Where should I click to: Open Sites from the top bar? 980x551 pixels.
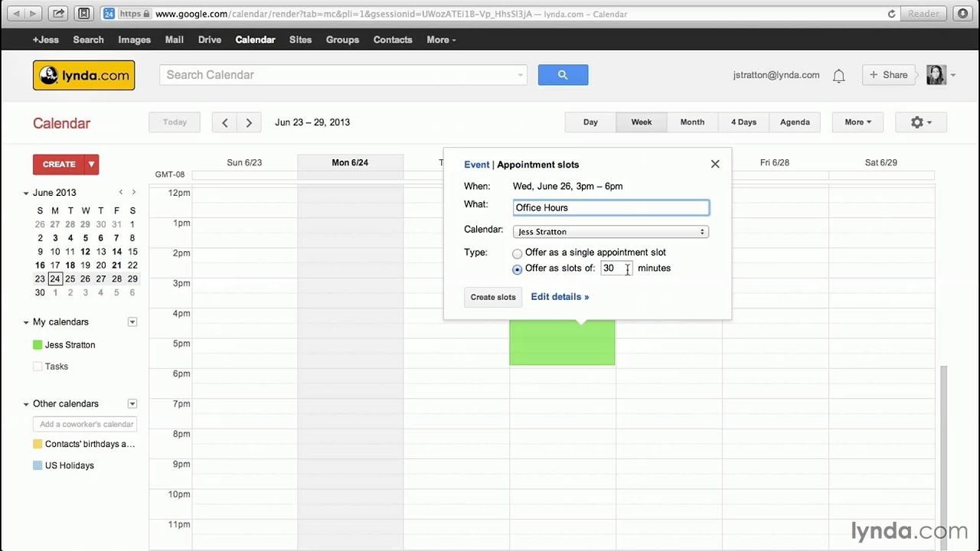tap(300, 40)
